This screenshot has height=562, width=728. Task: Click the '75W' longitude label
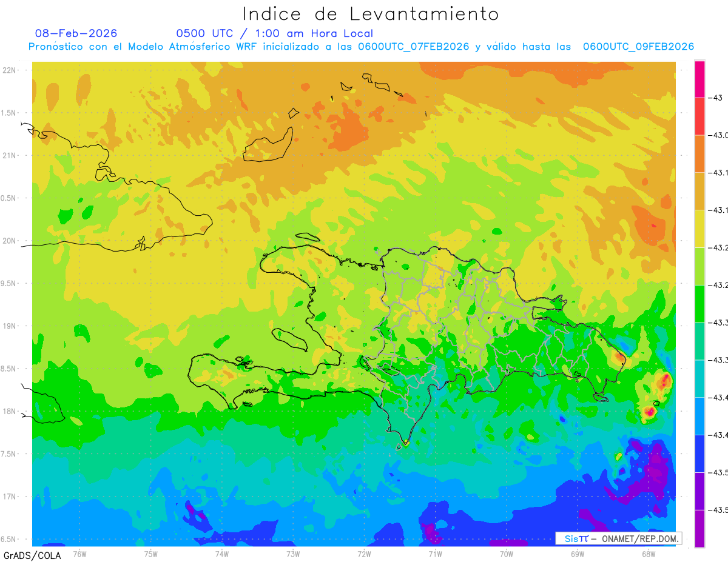[x=151, y=554]
